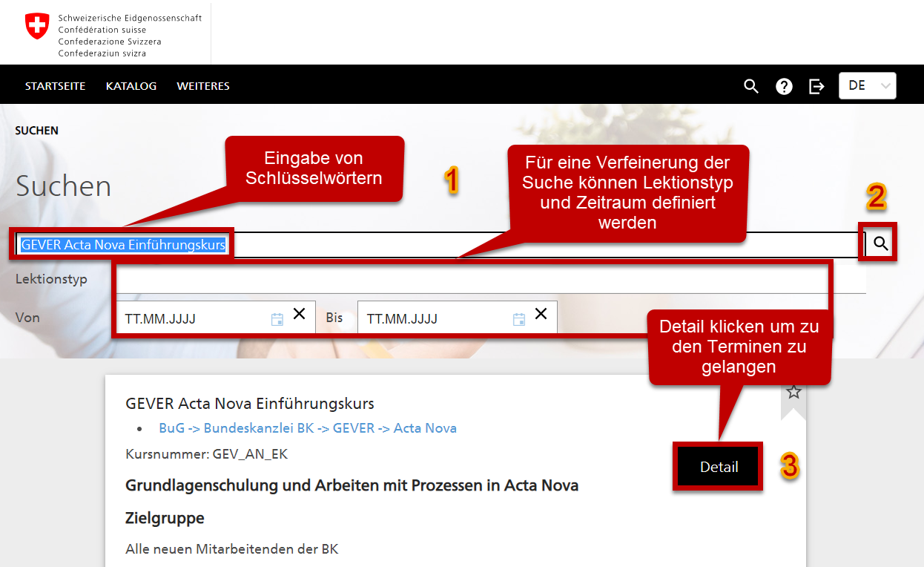This screenshot has width=924, height=567.
Task: Click the Suchen page heading
Action: tap(63, 186)
